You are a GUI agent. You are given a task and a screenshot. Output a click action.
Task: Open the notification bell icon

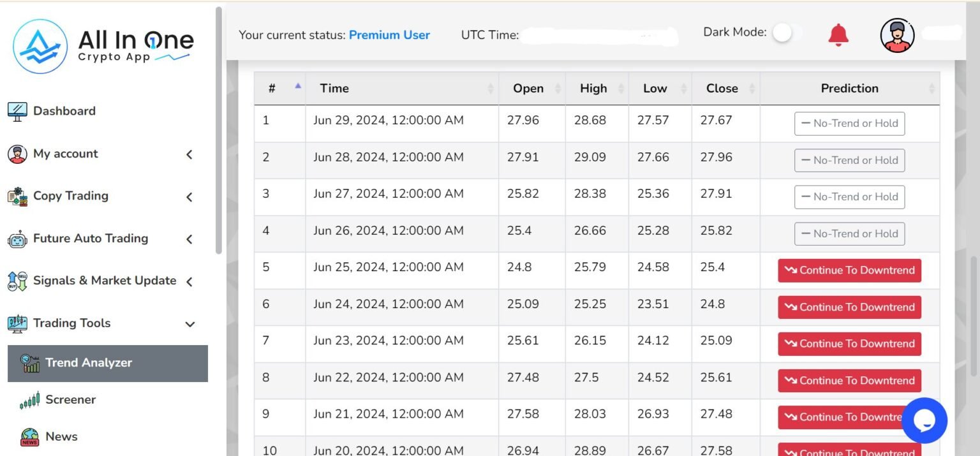(x=838, y=35)
